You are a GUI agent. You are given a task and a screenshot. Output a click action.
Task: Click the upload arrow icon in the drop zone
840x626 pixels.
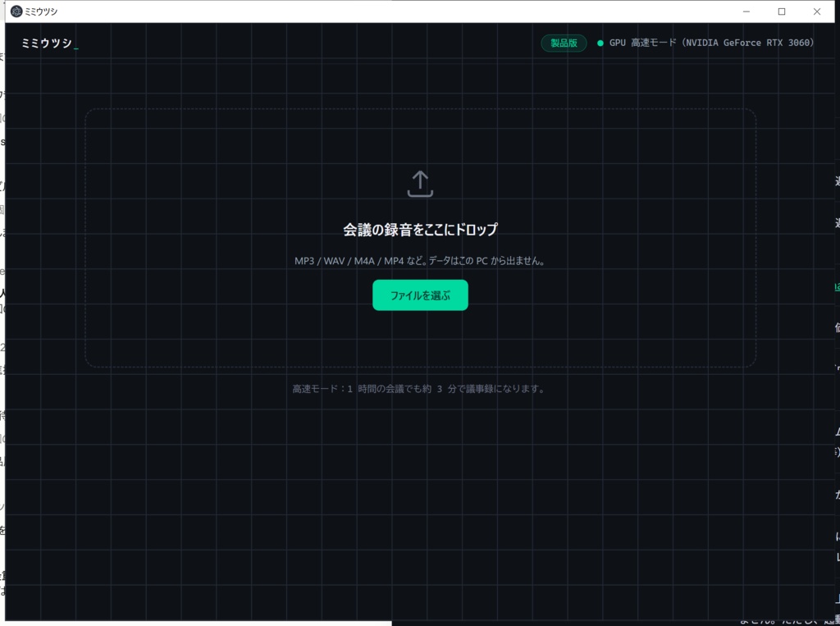point(420,184)
